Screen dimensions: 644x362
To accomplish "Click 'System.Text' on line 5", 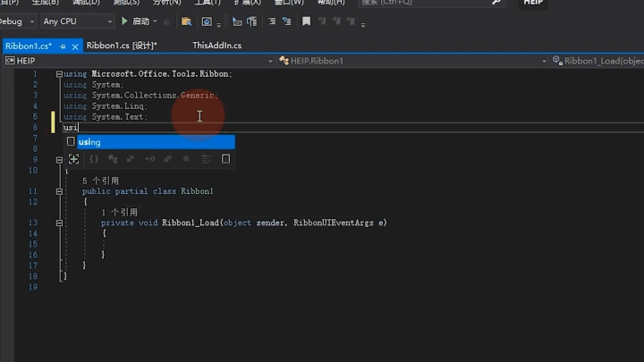I will click(118, 117).
